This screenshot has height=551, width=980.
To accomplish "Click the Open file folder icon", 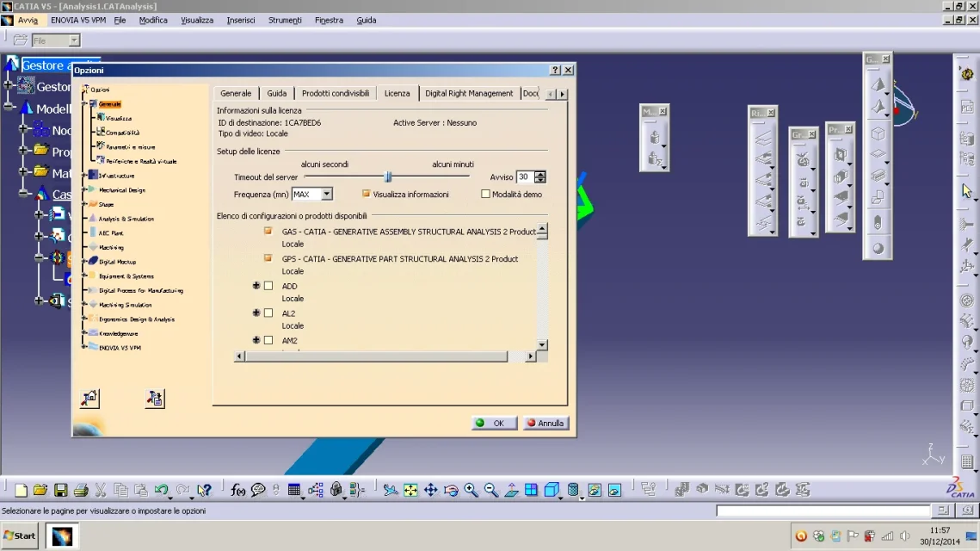I will tap(40, 491).
